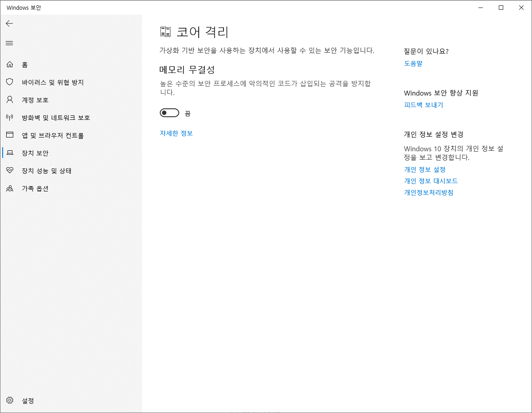Click the 개인 정보 설정 변경 heading

click(434, 134)
